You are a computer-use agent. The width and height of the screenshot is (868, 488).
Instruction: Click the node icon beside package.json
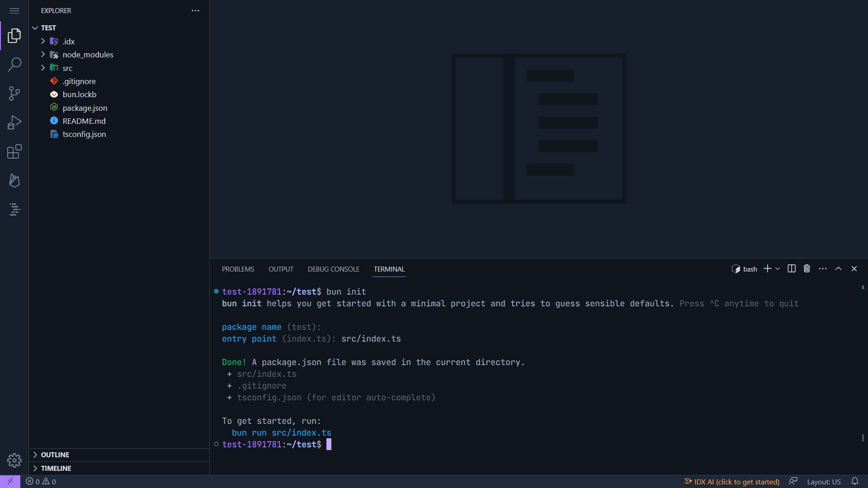54,108
